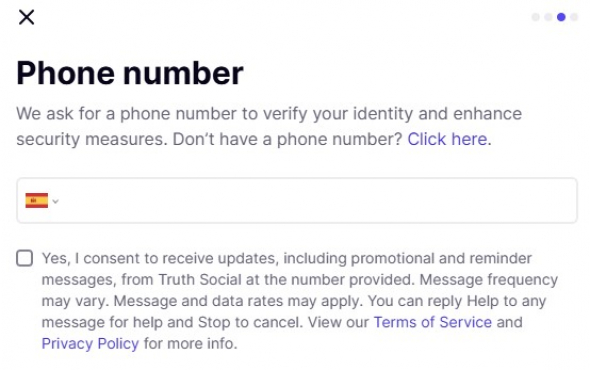Focus the phone number input field
Screen dimensions: 590x370
(x=297, y=201)
